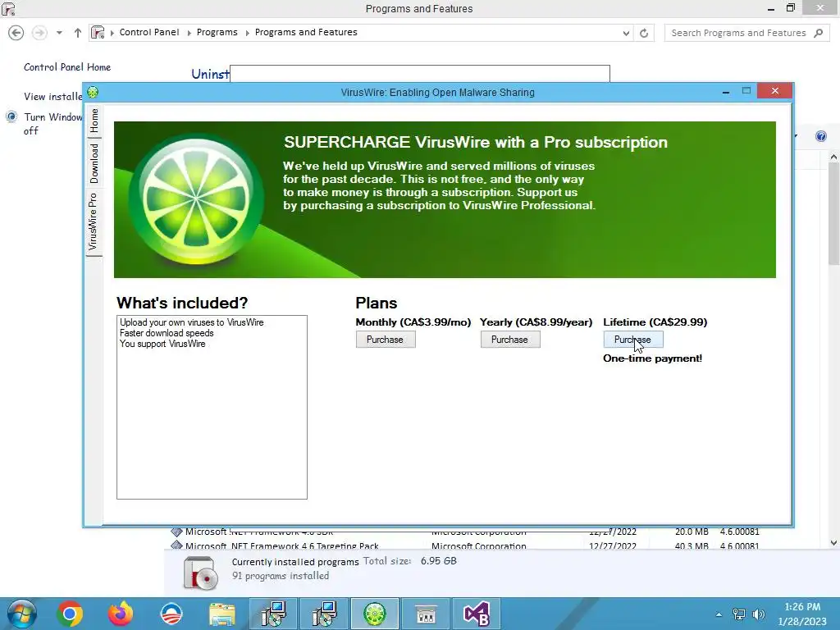Image resolution: width=840 pixels, height=630 pixels.
Task: Go back in Programs and Features window
Action: [16, 33]
